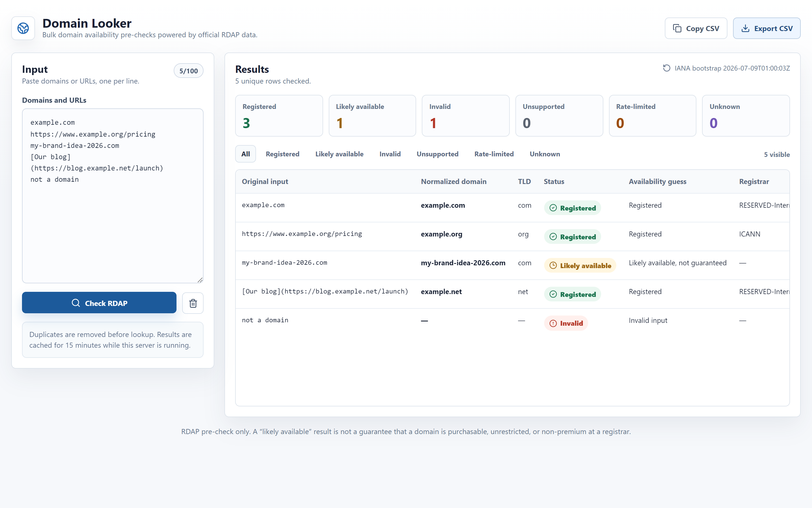The width and height of the screenshot is (812, 508).
Task: Click the 'not a domain' table cell
Action: coord(265,320)
